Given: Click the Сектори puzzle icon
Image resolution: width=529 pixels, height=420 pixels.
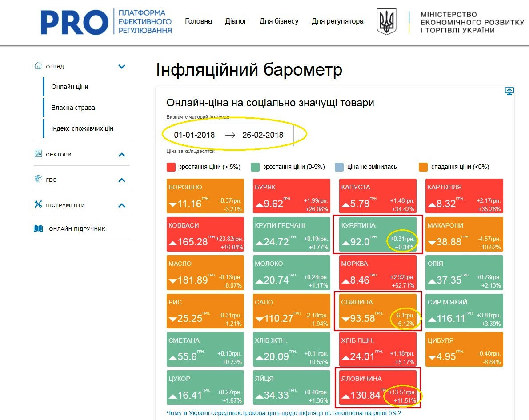Looking at the screenshot, I should pyautogui.click(x=38, y=154).
